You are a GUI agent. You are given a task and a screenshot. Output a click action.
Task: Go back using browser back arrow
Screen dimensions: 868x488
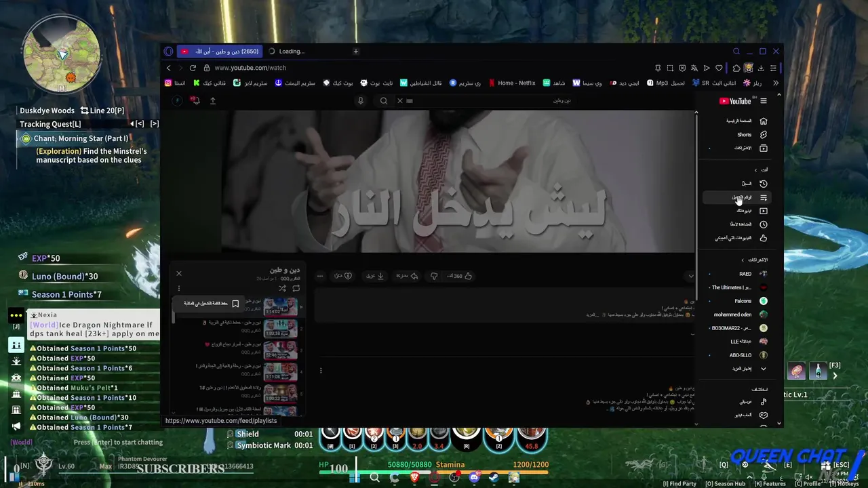(169, 68)
